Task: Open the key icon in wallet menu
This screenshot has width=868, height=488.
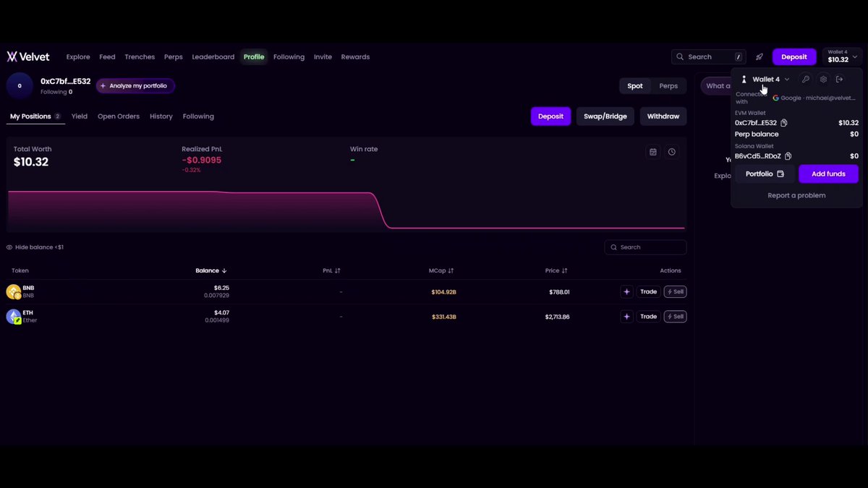Action: [x=805, y=80]
